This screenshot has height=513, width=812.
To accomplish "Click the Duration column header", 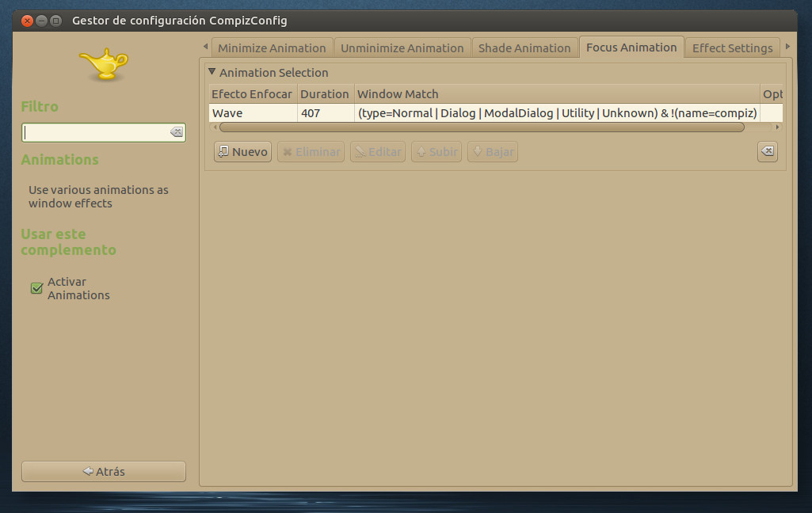I will [x=326, y=94].
